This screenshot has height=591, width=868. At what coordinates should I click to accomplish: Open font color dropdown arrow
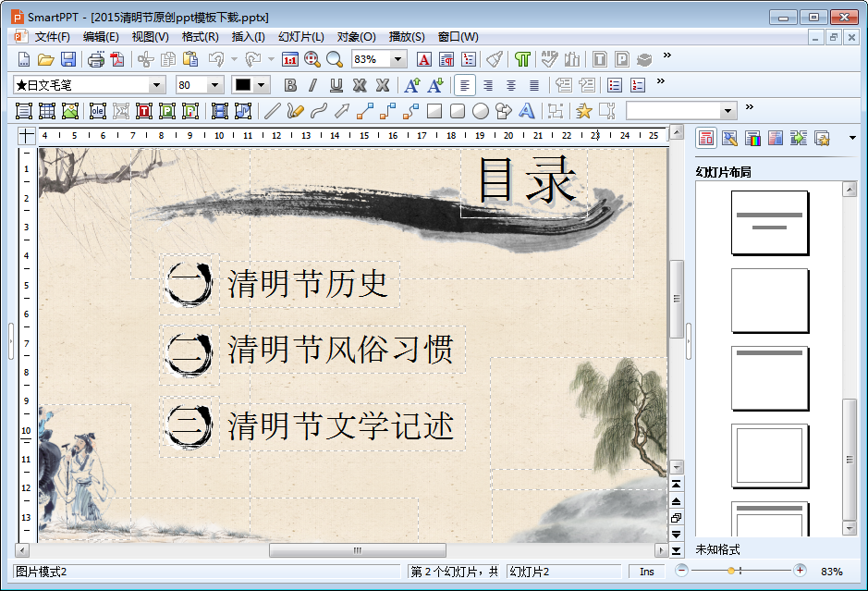(x=262, y=85)
